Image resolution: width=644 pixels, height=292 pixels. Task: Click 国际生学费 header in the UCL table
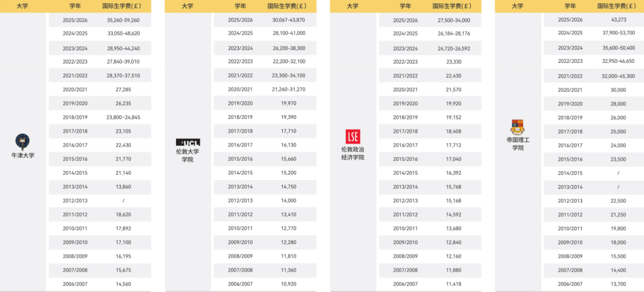[x=288, y=6]
